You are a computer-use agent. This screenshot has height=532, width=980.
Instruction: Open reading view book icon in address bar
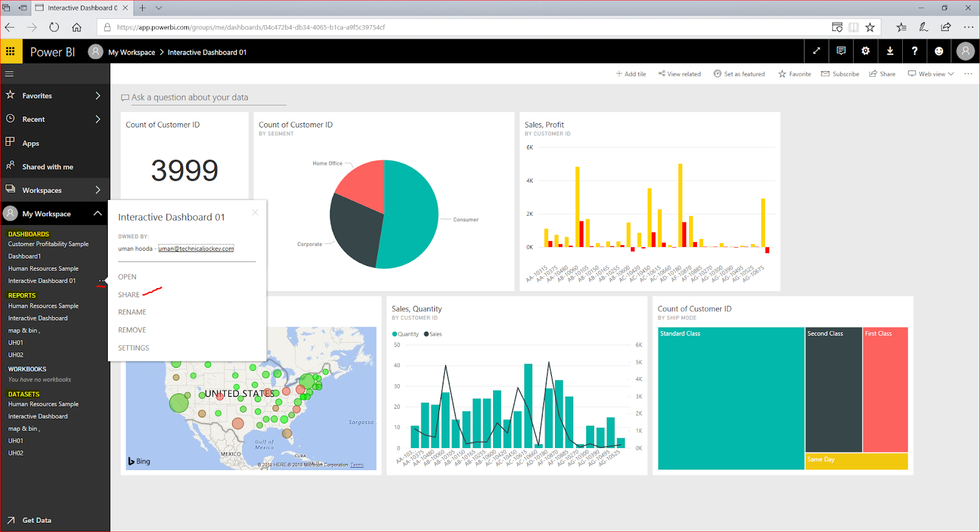[853, 27]
